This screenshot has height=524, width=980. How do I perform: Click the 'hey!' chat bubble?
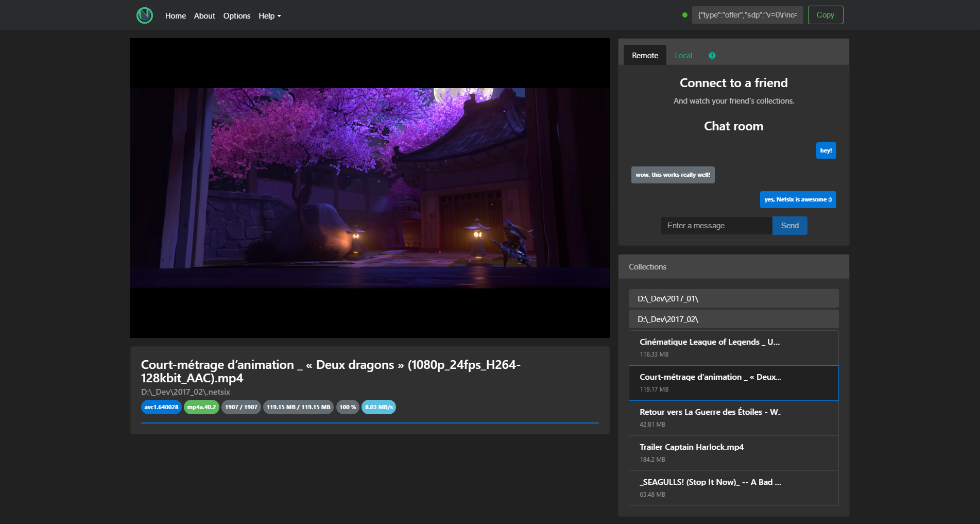826,150
